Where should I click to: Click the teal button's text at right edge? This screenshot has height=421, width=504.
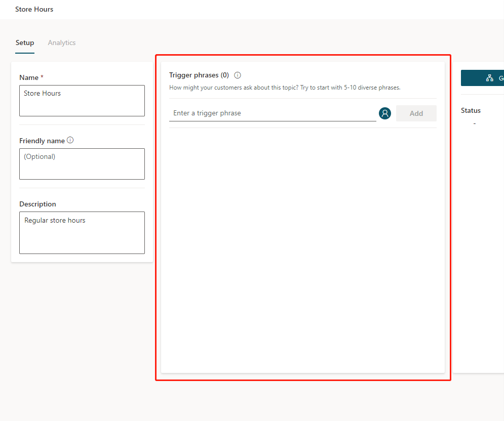click(x=501, y=78)
